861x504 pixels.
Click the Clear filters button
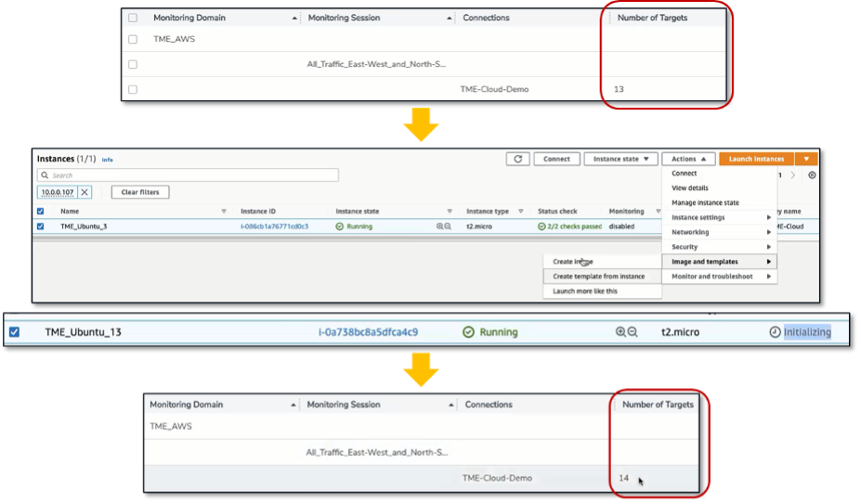(140, 192)
